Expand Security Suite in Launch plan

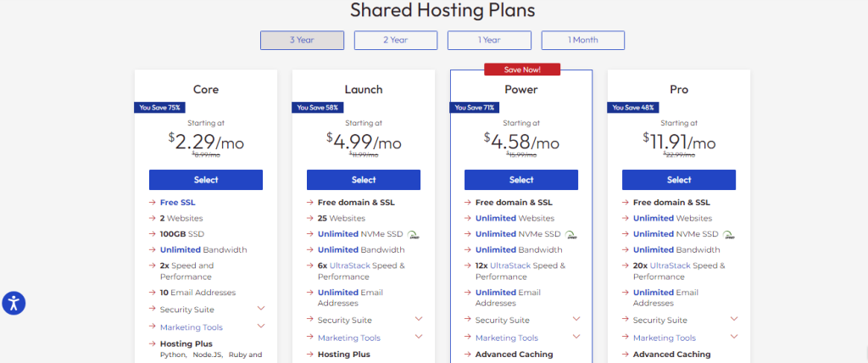tap(419, 319)
